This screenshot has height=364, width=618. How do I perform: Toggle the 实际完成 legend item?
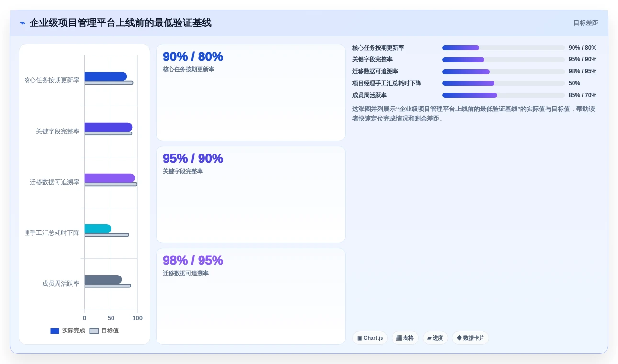[68, 331]
